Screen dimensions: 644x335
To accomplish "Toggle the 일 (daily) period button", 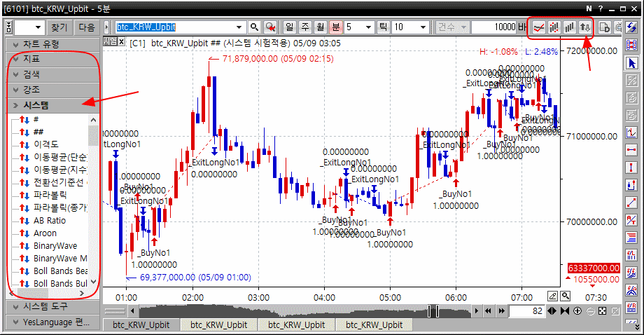I will (290, 27).
